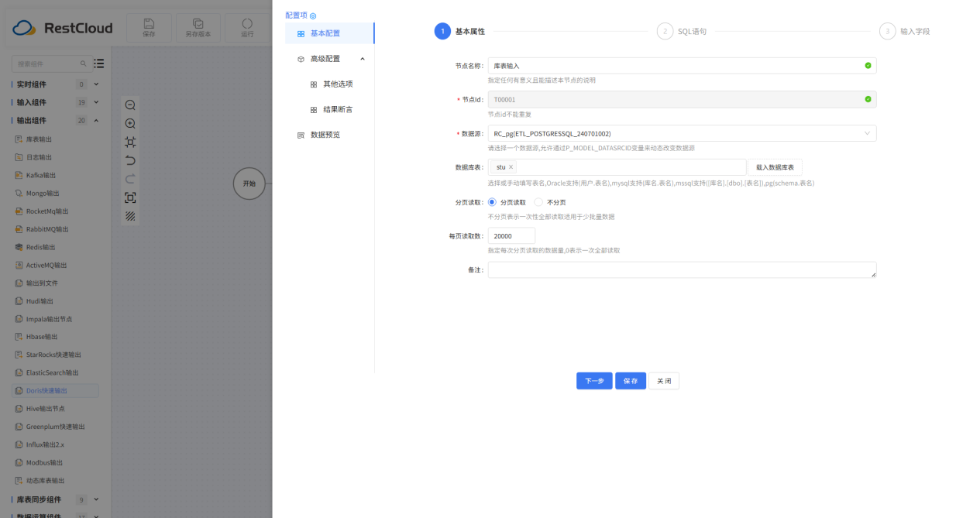Toggle the component list view icon
This screenshot has height=518, width=980.
[x=99, y=63]
